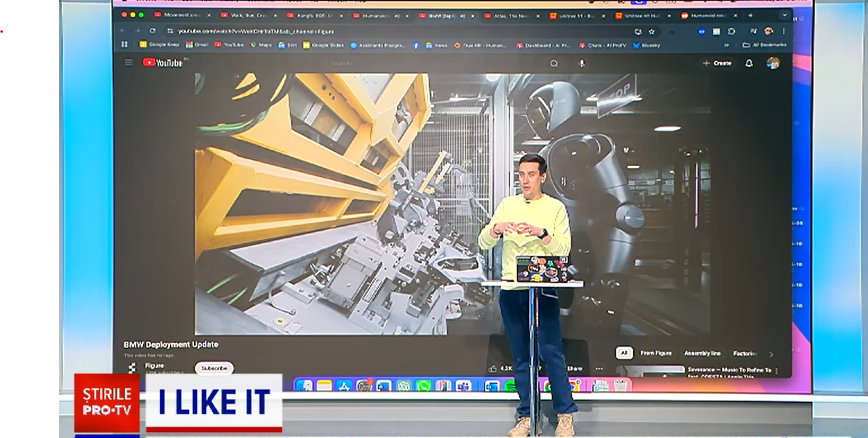Select the All filter chip
The image size is (868, 438).
(x=625, y=353)
